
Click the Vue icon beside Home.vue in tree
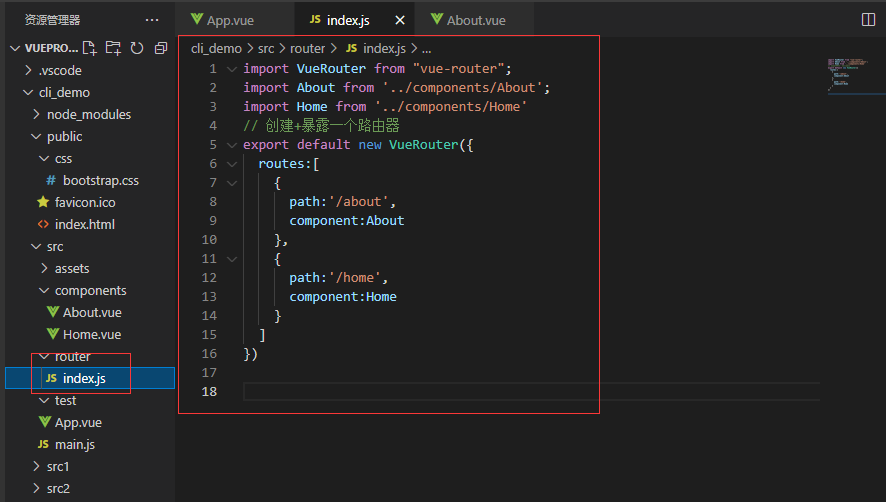point(53,334)
